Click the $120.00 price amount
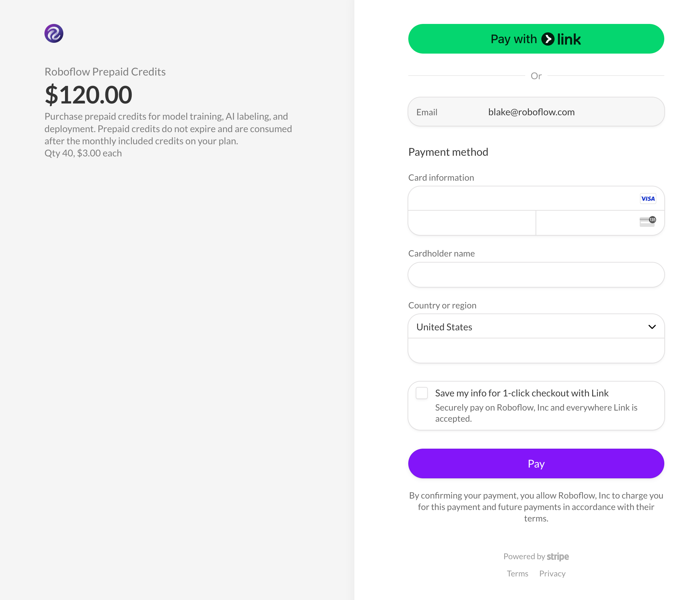Image resolution: width=700 pixels, height=600 pixels. (88, 95)
